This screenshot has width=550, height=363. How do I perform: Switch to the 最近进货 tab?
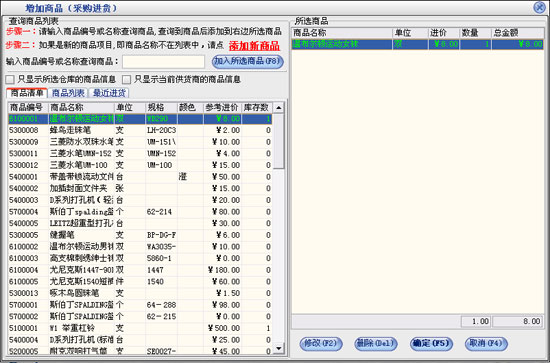[109, 93]
